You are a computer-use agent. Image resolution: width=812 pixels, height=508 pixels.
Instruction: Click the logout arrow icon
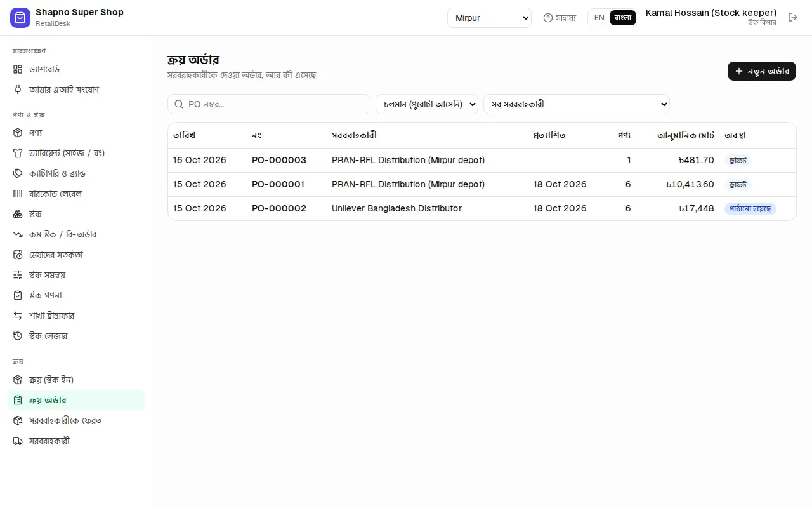pos(793,17)
